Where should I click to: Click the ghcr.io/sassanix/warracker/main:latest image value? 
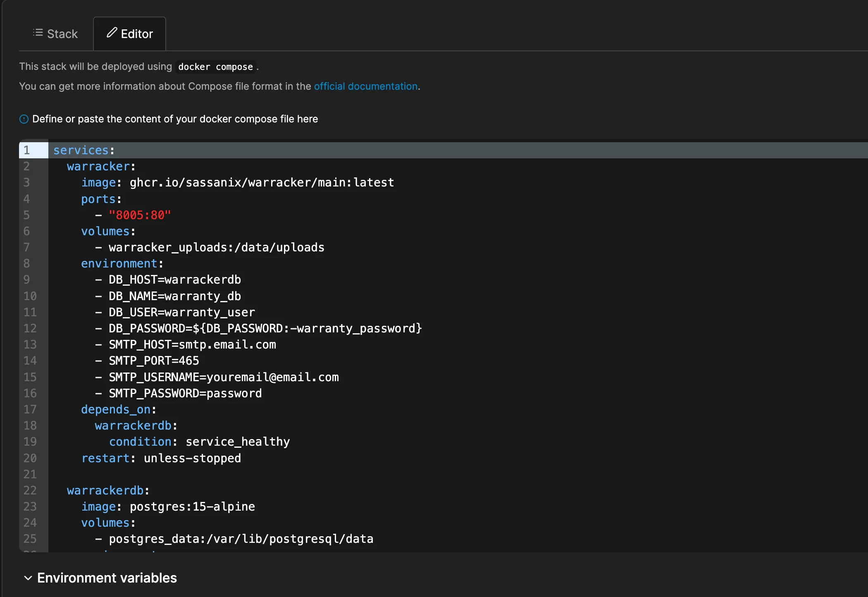262,182
